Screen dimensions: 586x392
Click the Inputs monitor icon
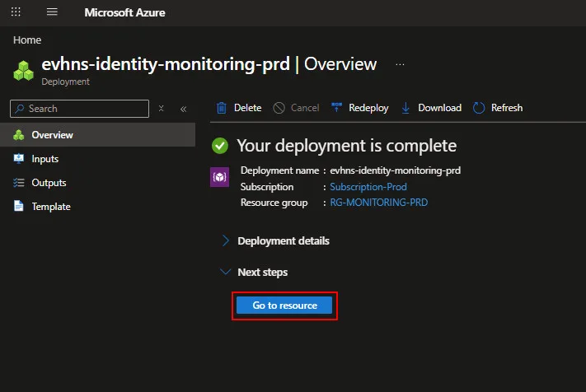(19, 158)
